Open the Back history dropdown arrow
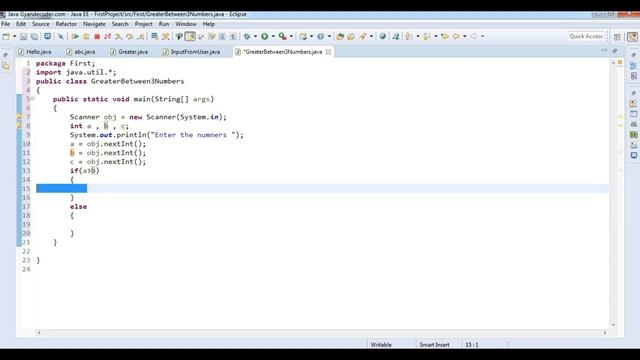Screen dimensions: 640x360 tap(464, 36)
